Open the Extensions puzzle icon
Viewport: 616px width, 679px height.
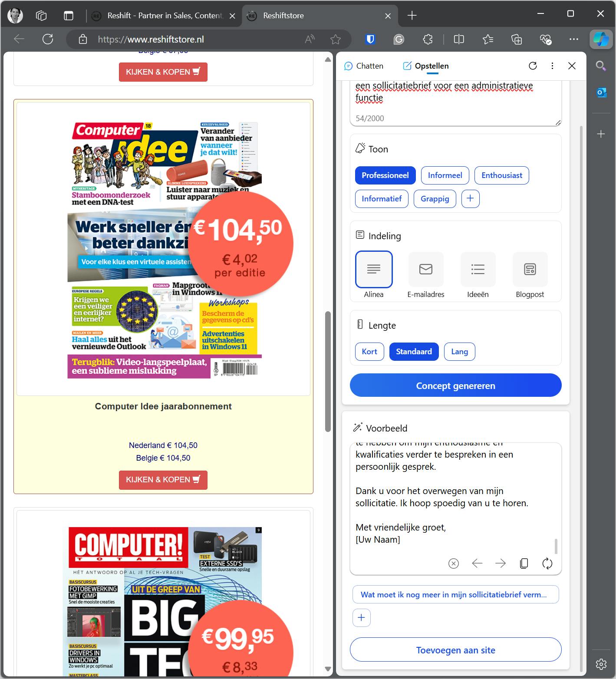coord(428,40)
